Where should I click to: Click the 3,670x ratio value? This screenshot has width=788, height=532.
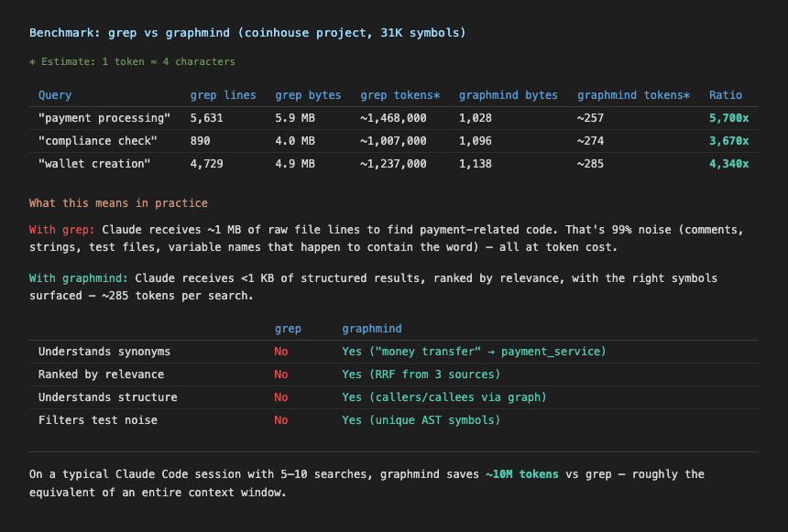pyautogui.click(x=728, y=141)
